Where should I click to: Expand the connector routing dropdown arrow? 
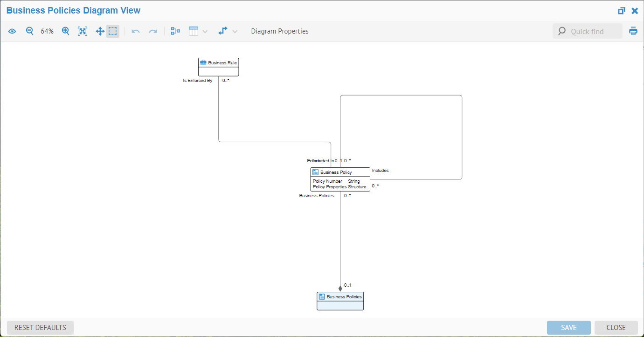(x=235, y=32)
